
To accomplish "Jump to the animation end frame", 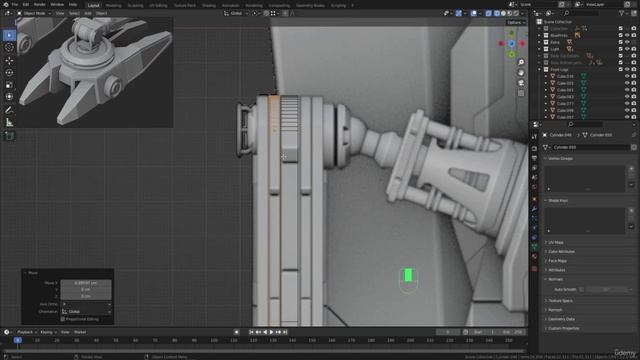I will (x=285, y=332).
